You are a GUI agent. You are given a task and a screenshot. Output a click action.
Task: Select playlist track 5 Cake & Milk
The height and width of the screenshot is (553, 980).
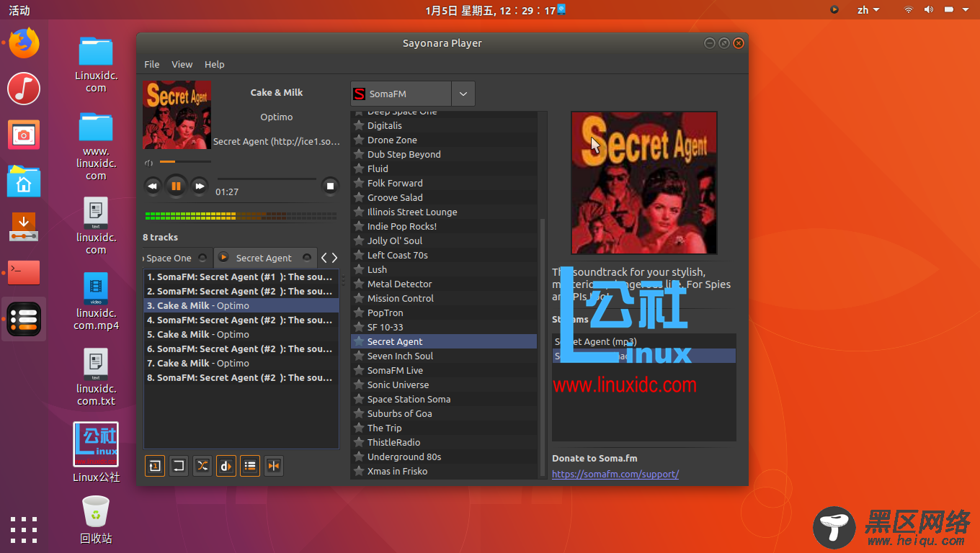tap(241, 334)
